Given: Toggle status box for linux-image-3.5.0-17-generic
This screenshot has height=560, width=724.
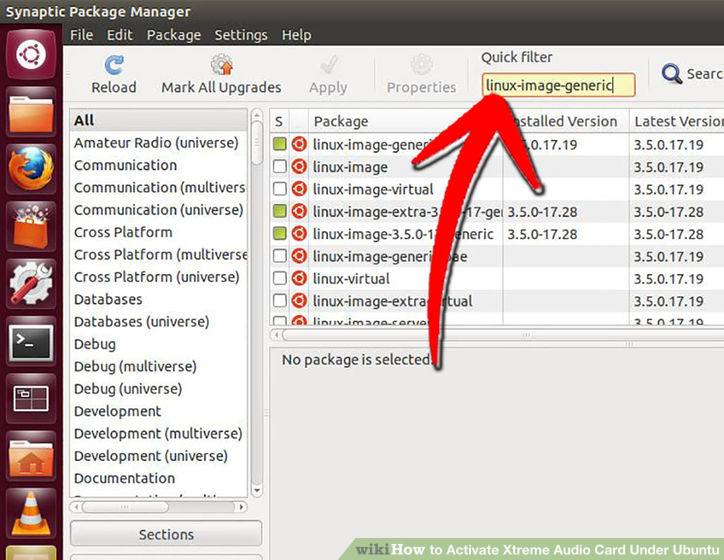Looking at the screenshot, I should point(279,234).
